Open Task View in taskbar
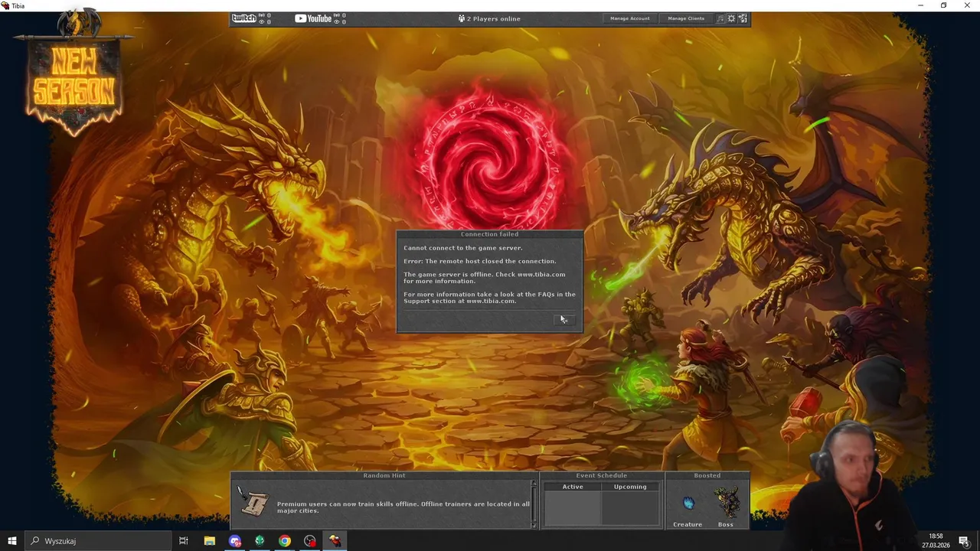The height and width of the screenshot is (551, 980). point(184,541)
